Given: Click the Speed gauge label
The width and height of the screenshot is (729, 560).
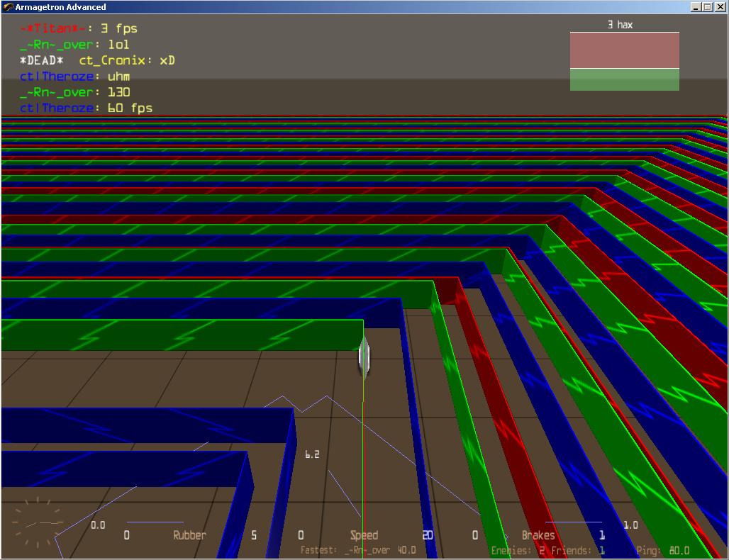Looking at the screenshot, I should (364, 535).
